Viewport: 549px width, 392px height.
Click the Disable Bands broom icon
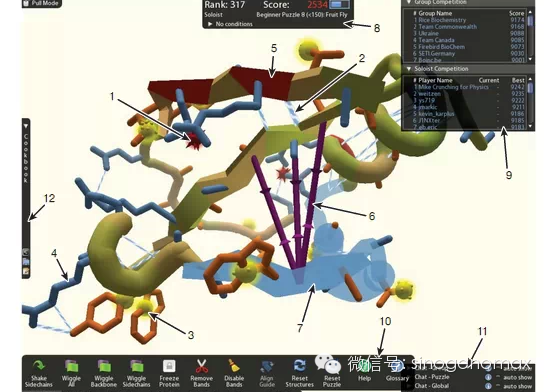234,366
